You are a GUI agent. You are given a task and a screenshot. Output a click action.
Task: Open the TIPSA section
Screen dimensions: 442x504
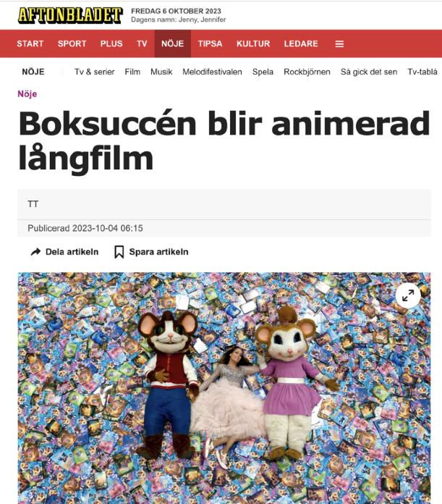coord(210,43)
